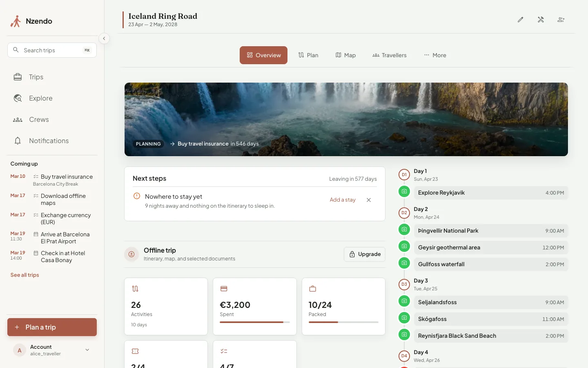Image resolution: width=588 pixels, height=368 pixels.
Task: Click the Add a stay link
Action: click(343, 200)
